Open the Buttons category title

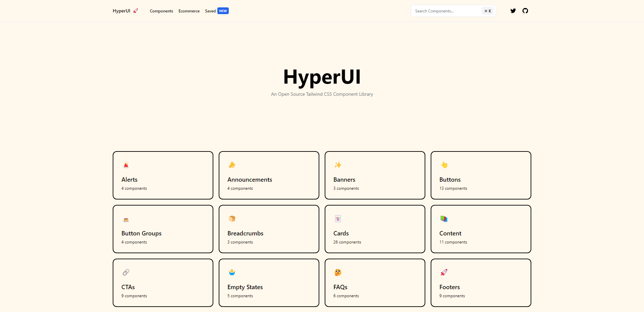[x=450, y=180]
